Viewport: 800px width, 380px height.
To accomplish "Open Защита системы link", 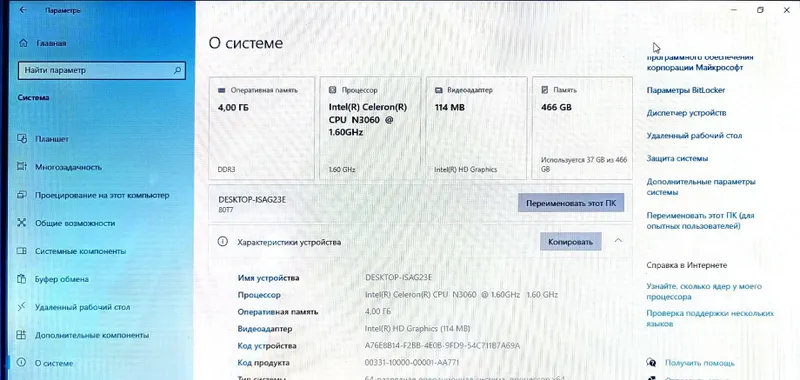I will (677, 159).
